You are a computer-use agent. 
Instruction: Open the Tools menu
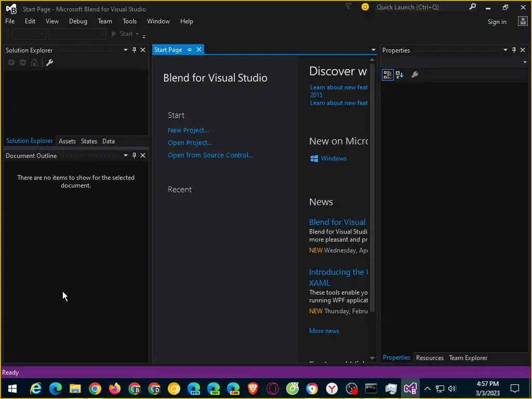pyautogui.click(x=129, y=21)
